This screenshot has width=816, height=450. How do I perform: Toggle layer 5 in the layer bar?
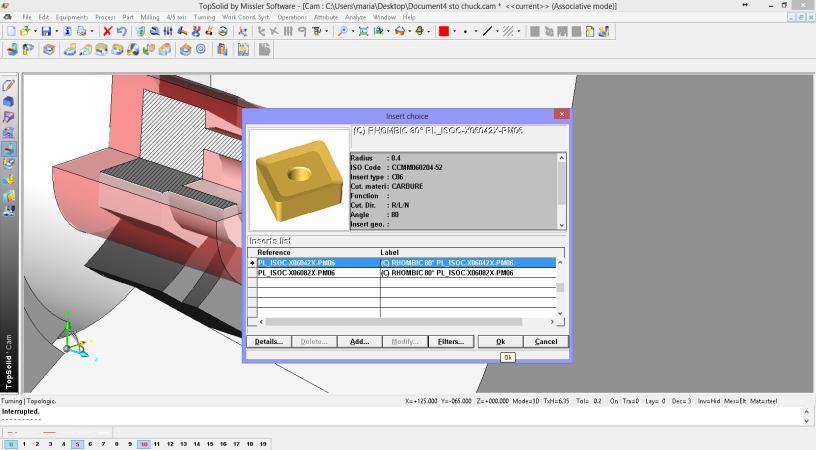click(77, 444)
